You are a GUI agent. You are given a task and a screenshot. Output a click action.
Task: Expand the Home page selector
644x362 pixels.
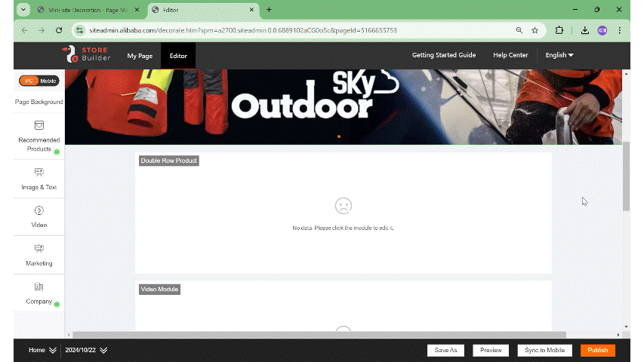(42, 350)
